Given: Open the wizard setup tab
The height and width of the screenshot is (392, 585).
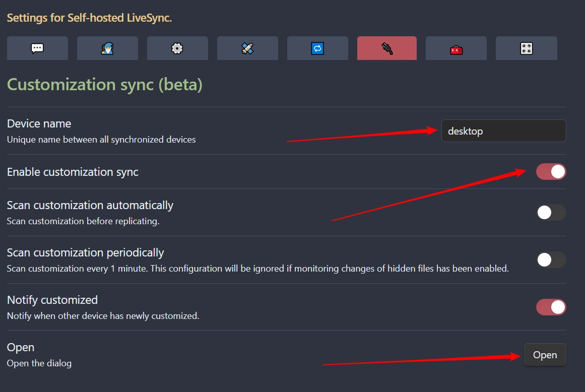Looking at the screenshot, I should 107,48.
